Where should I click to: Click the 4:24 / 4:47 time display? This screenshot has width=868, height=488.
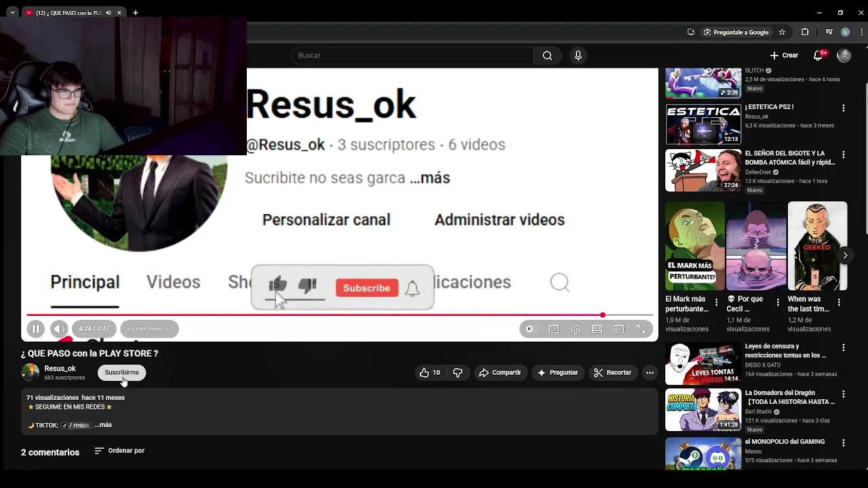click(94, 329)
